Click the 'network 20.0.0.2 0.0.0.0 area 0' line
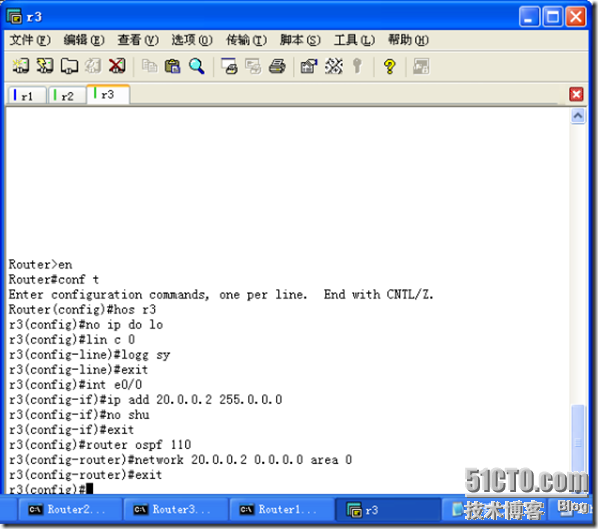 (x=180, y=460)
